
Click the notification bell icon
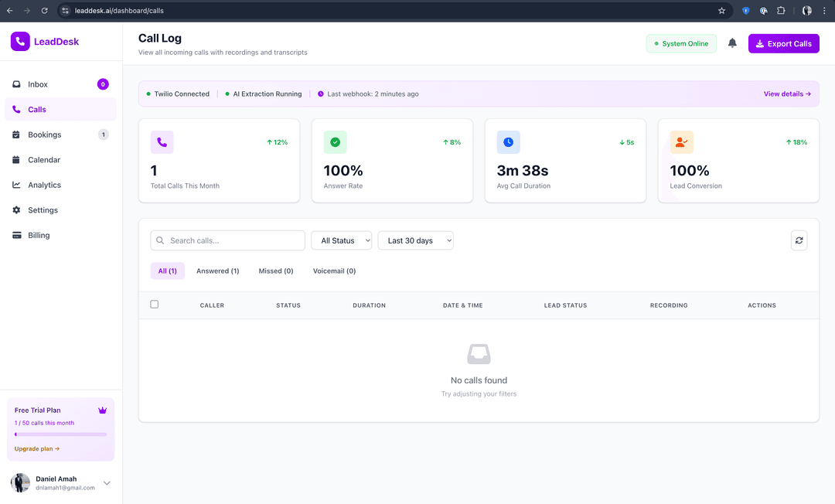732,43
